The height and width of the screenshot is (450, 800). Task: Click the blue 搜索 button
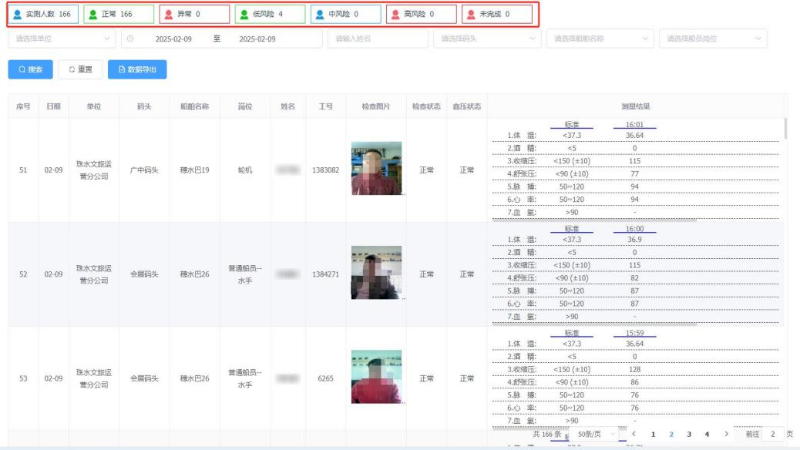pyautogui.click(x=30, y=70)
